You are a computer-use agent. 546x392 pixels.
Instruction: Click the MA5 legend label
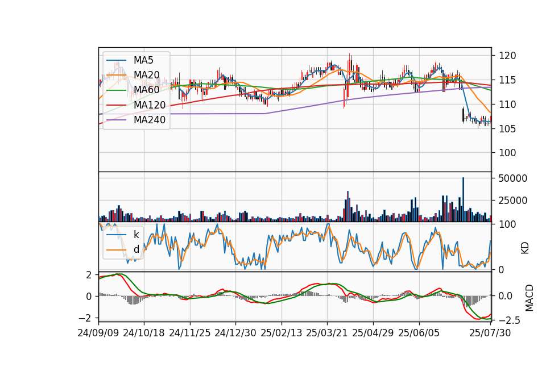pyautogui.click(x=143, y=60)
